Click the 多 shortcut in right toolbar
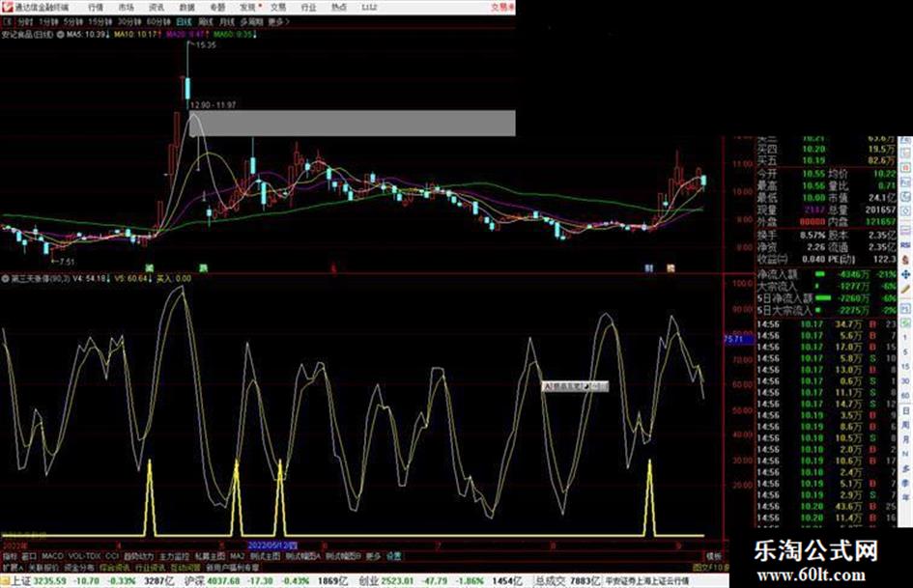Image resolution: width=913 pixels, height=588 pixels. click(905, 468)
